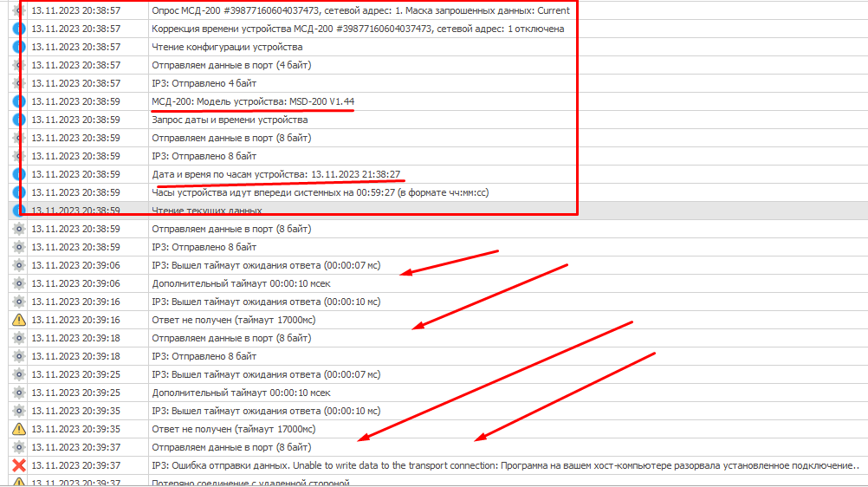Viewport: 868px width, 487px height.
Task: Click warning icon beside 20:39:35 'Ответ не получен'
Action: [19, 429]
